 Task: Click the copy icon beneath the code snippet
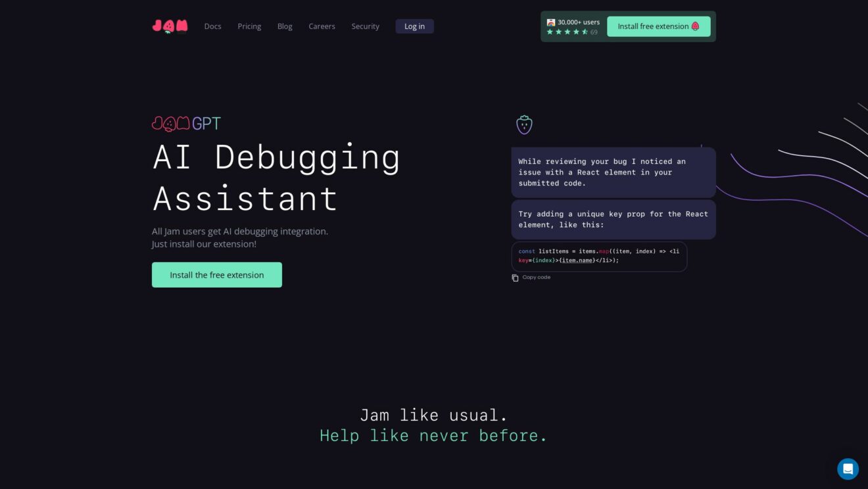pos(515,278)
